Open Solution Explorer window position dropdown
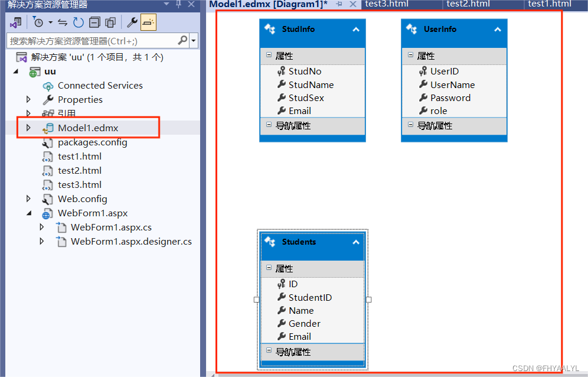The image size is (588, 377). [x=166, y=4]
